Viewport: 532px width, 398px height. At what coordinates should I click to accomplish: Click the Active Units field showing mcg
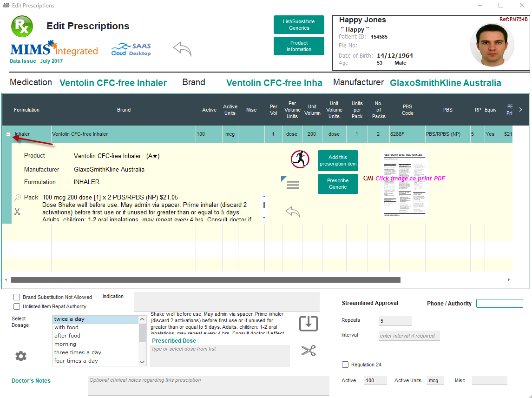pyautogui.click(x=435, y=381)
